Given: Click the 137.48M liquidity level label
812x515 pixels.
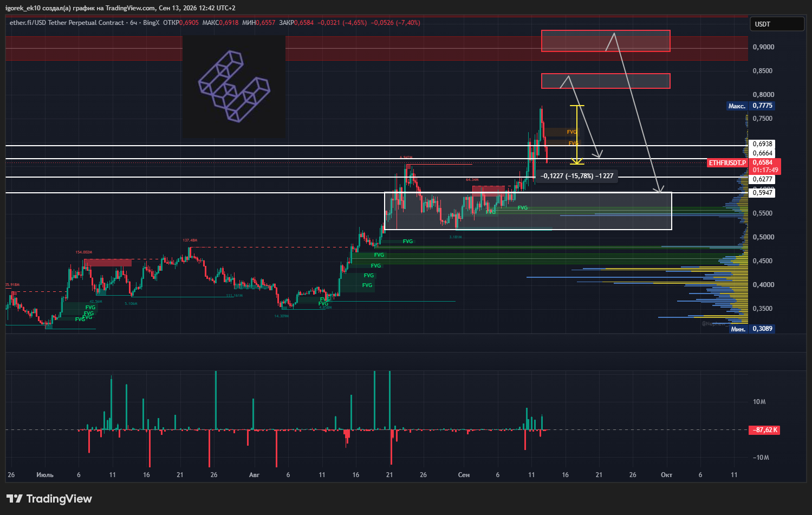Looking at the screenshot, I should 190,240.
